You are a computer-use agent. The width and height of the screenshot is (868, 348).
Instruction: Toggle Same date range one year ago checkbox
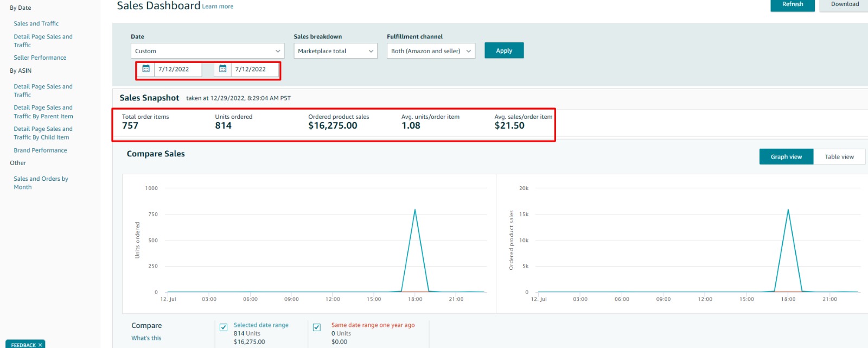(x=317, y=327)
